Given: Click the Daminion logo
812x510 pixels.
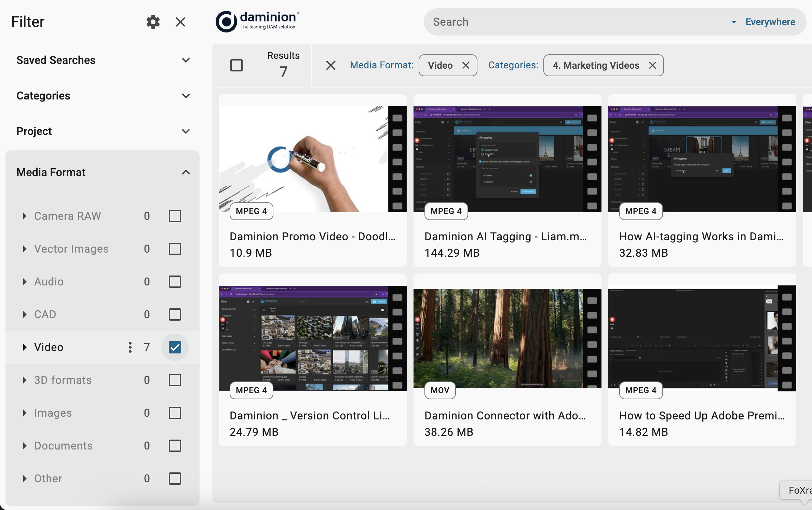Looking at the screenshot, I should (x=258, y=22).
